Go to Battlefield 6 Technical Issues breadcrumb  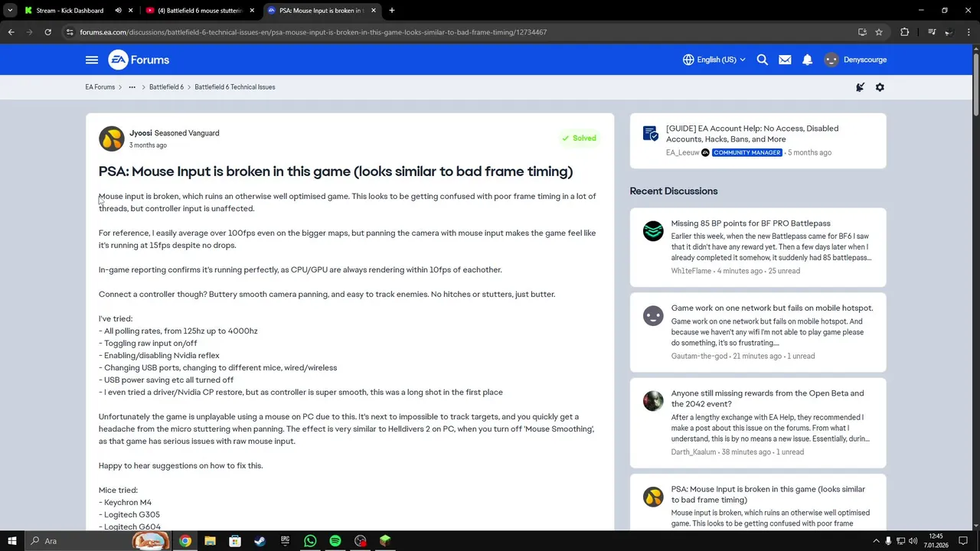(235, 87)
